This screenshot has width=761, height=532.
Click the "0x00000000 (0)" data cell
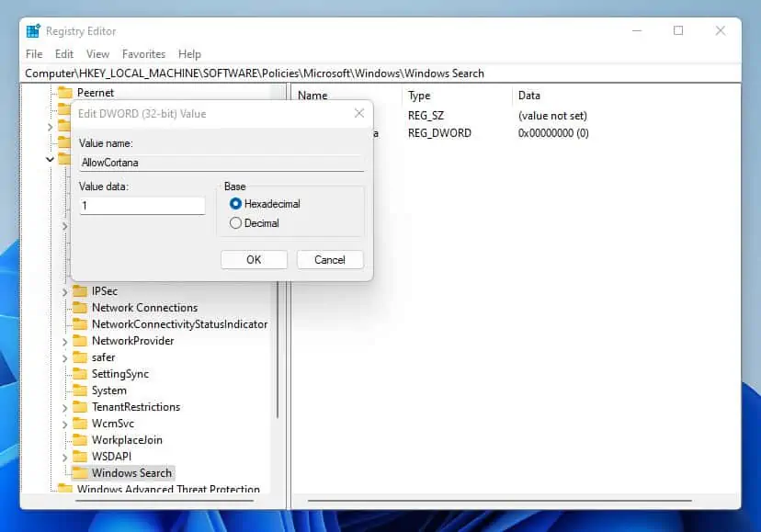(x=553, y=133)
